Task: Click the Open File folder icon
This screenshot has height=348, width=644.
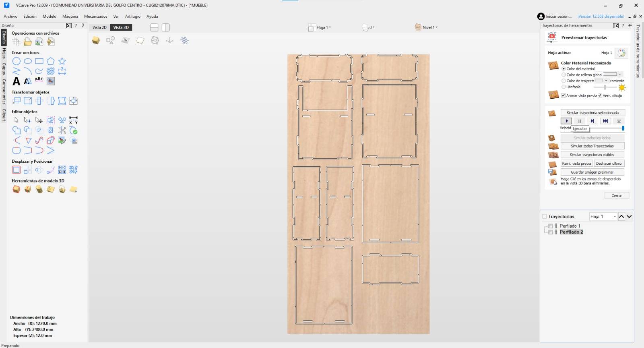Action: click(x=28, y=41)
